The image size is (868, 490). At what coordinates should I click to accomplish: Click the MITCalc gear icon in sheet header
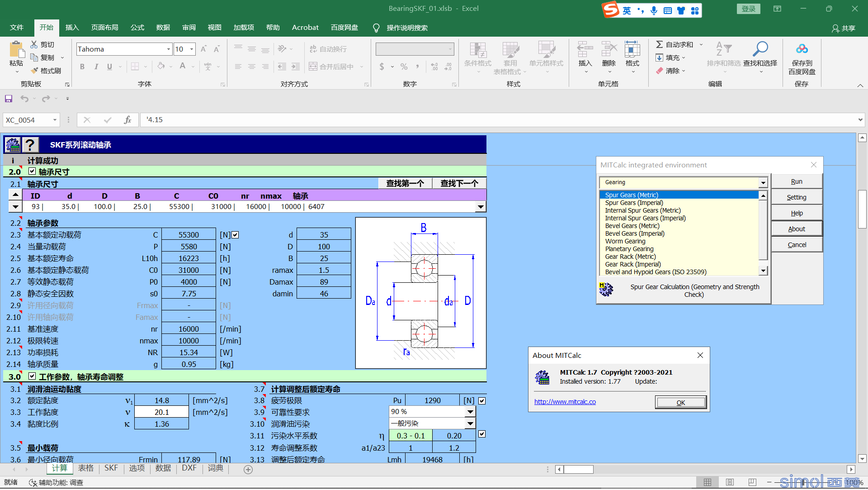coord(13,145)
